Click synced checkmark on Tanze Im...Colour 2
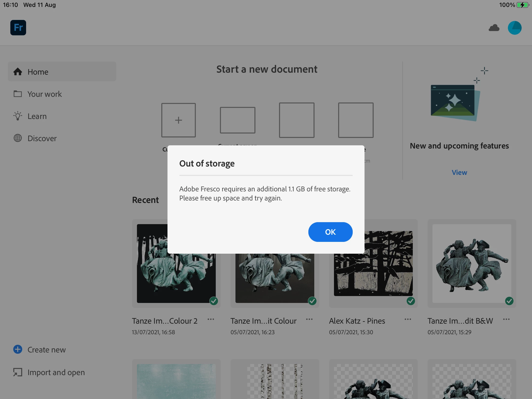 pos(214,301)
